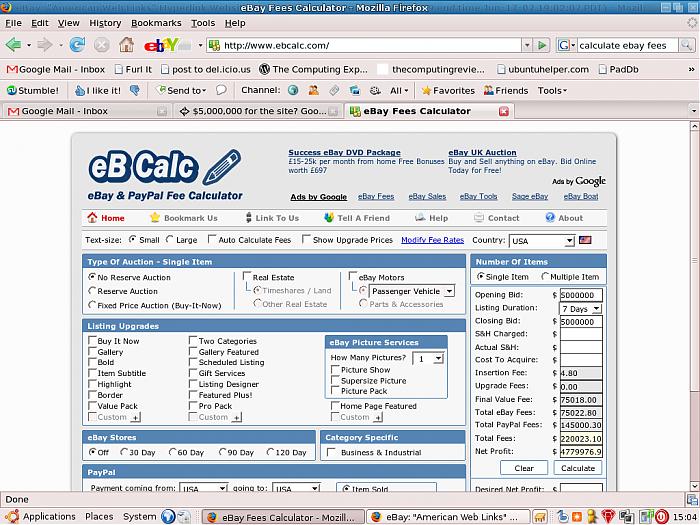Open the Modify Fee Rates link
Screen dimensions: 700x525
click(x=432, y=240)
